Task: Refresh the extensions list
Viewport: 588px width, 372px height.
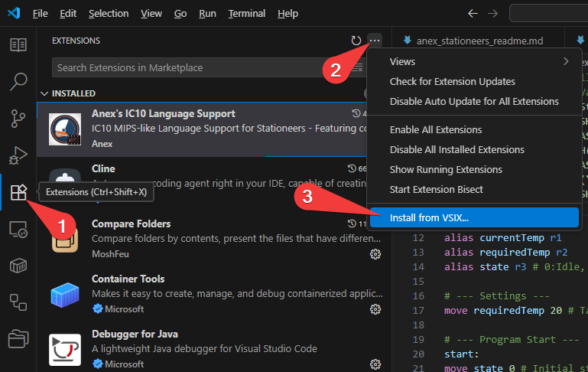Action: (356, 41)
